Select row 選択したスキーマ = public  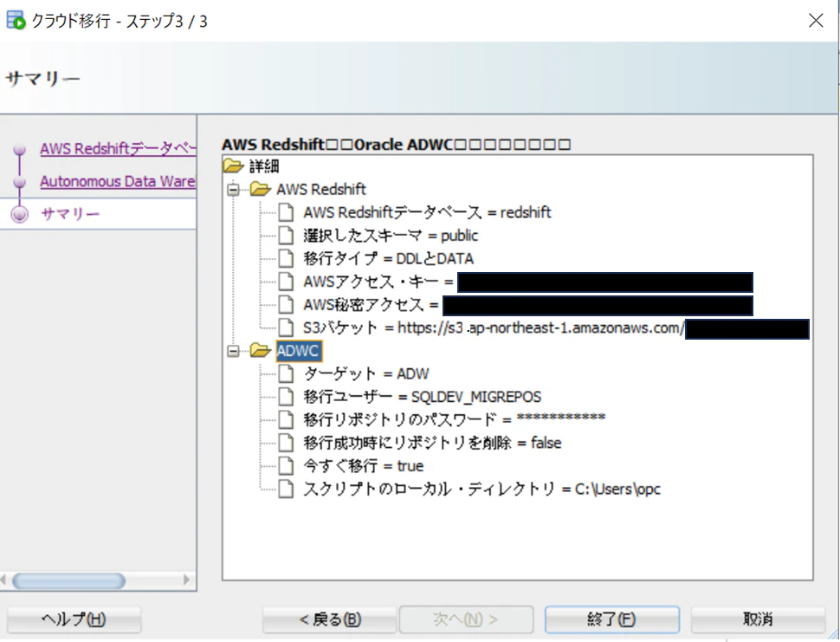click(391, 236)
